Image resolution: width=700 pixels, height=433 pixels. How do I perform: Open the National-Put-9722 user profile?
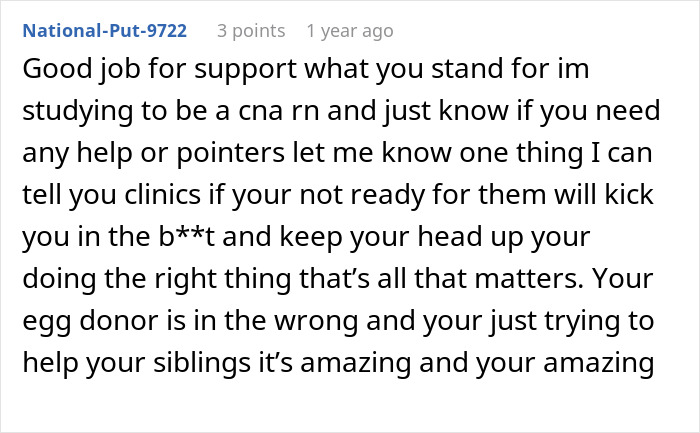pos(105,30)
